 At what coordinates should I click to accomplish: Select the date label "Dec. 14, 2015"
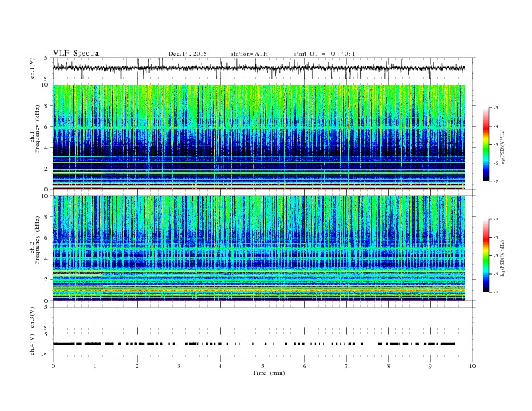pyautogui.click(x=187, y=54)
